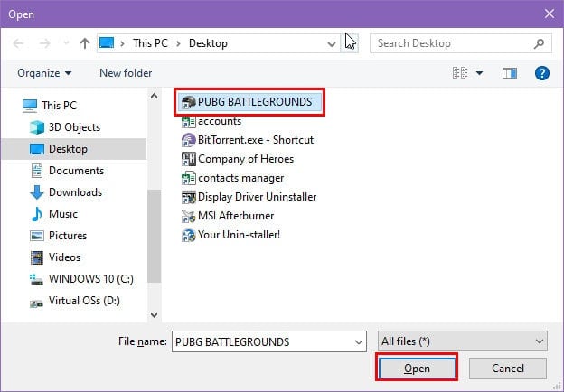This screenshot has width=564, height=392.
Task: Create a New folder
Action: pos(126,73)
